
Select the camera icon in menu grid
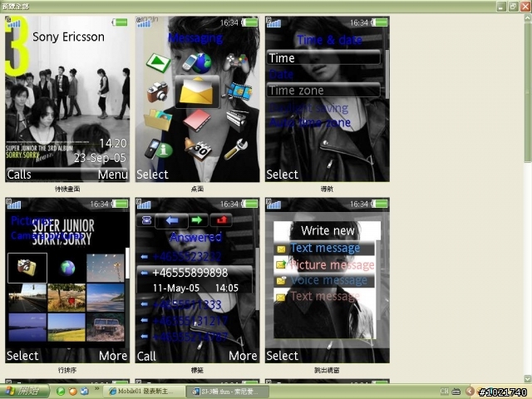click(158, 92)
